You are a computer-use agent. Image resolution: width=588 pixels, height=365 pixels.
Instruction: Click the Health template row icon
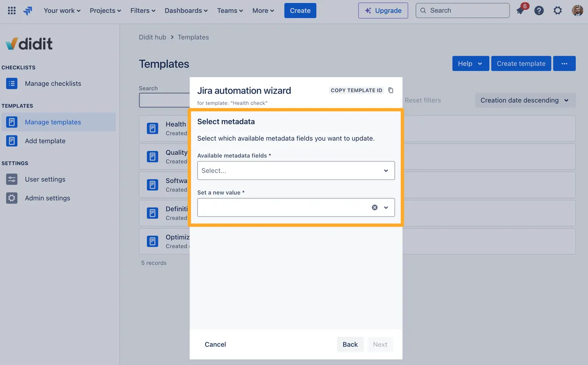click(153, 128)
